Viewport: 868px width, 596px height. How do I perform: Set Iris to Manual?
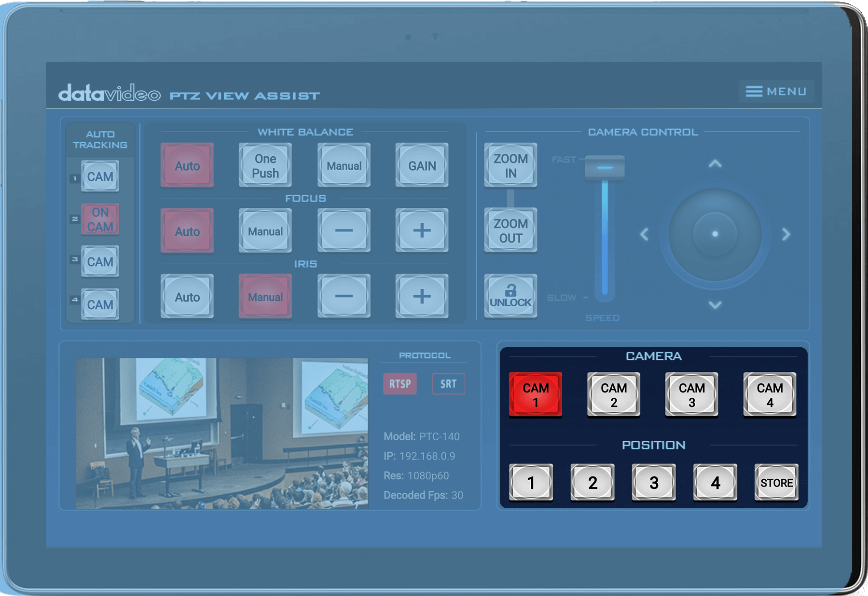coord(265,297)
